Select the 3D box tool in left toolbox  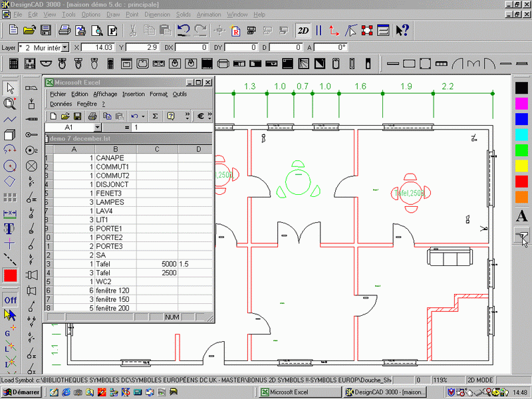point(10,135)
